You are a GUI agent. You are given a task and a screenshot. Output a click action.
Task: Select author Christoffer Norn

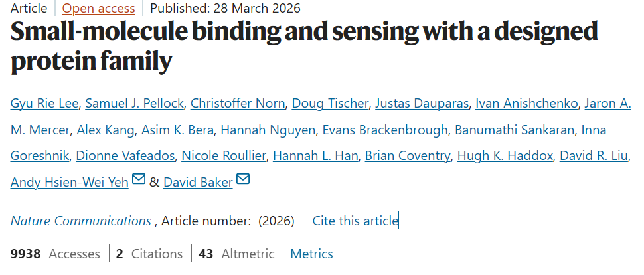point(237,103)
